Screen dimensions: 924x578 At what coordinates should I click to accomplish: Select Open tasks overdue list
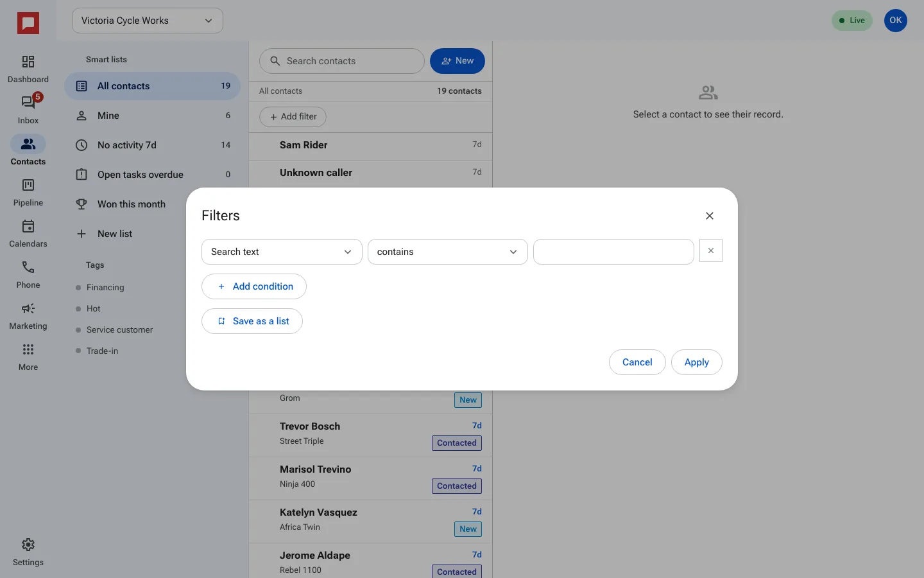click(153, 175)
